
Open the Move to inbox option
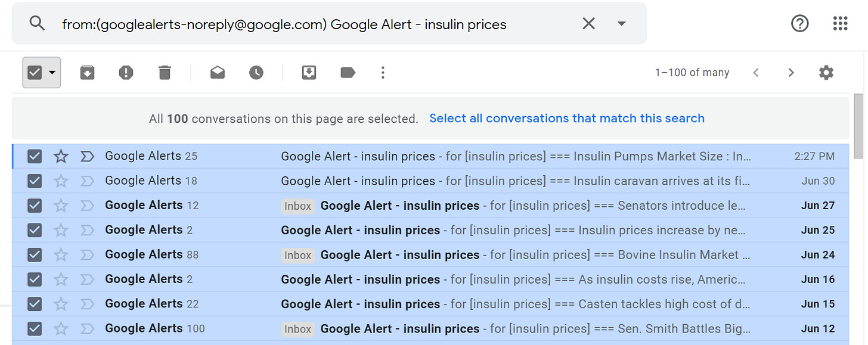click(309, 73)
